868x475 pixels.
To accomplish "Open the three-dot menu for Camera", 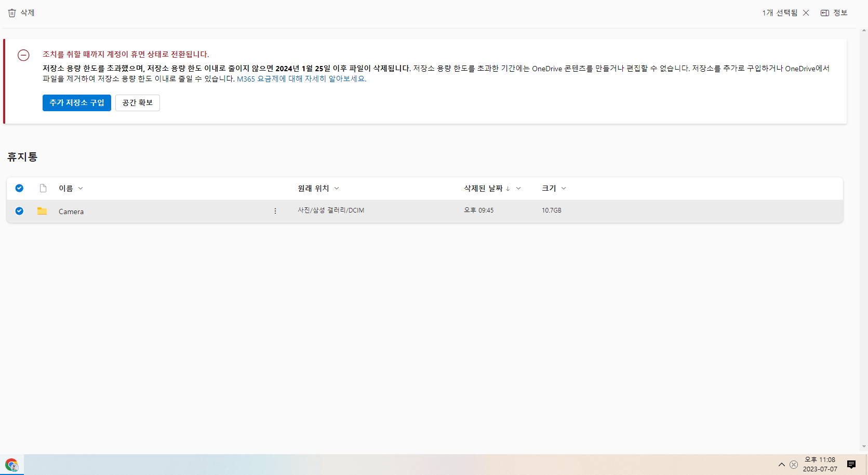I will pyautogui.click(x=275, y=211).
